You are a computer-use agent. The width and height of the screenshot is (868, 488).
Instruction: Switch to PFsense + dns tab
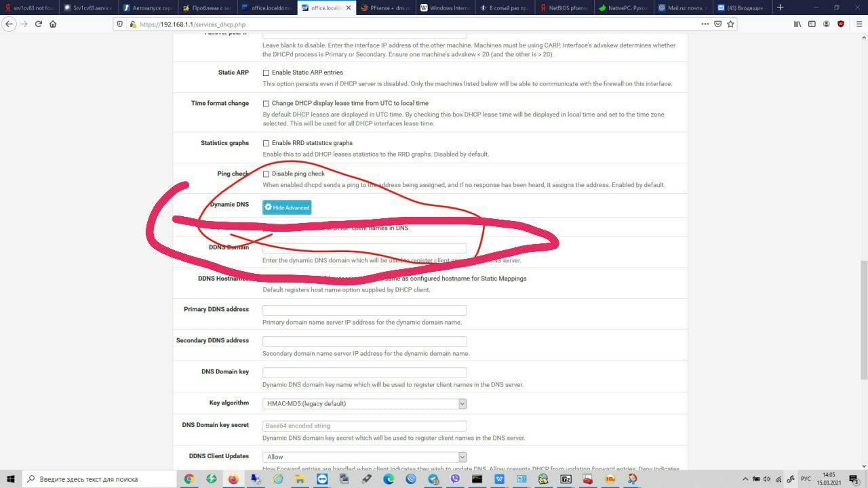[x=384, y=7]
